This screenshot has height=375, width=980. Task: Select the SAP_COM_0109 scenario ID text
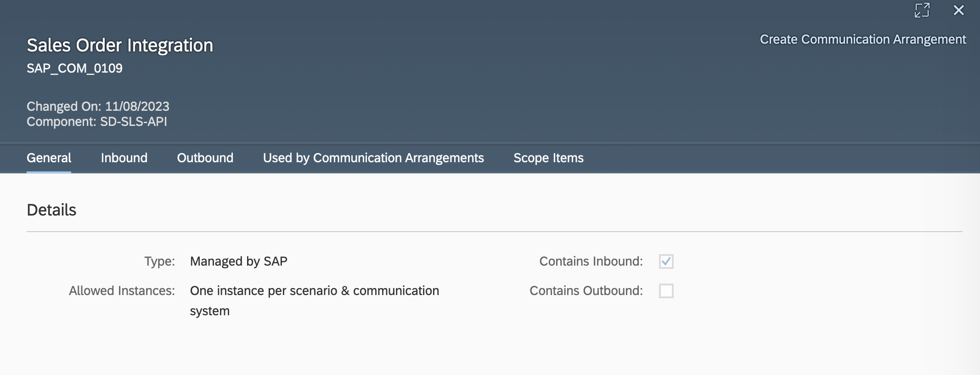point(74,68)
